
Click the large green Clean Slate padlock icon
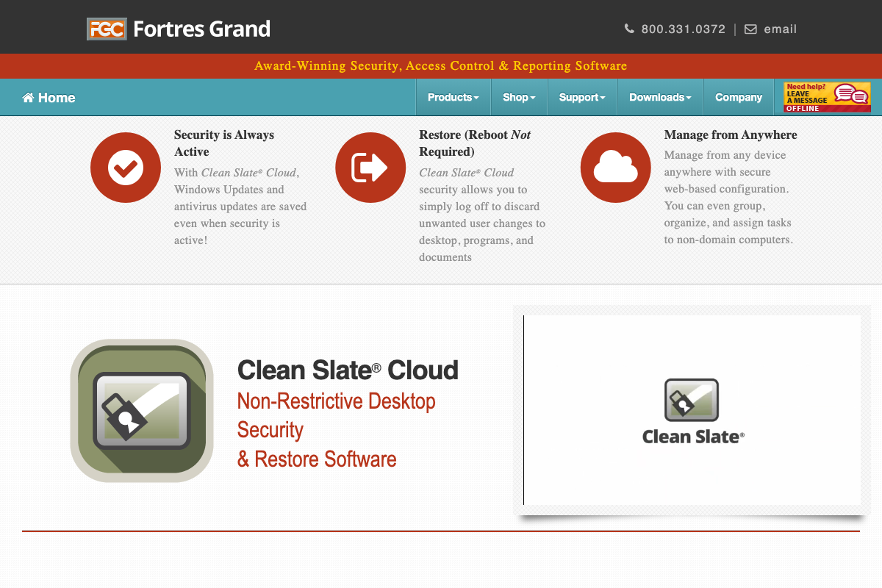142,411
